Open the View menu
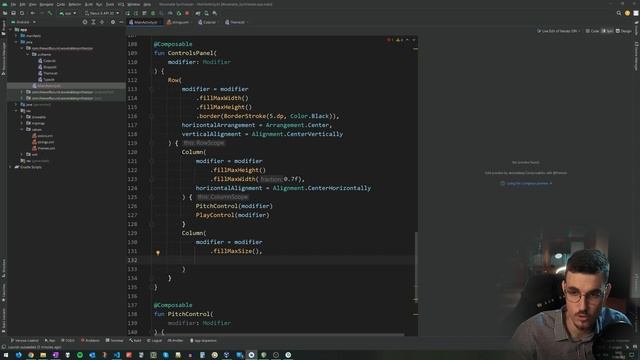640x360 pixels. [x=33, y=4]
